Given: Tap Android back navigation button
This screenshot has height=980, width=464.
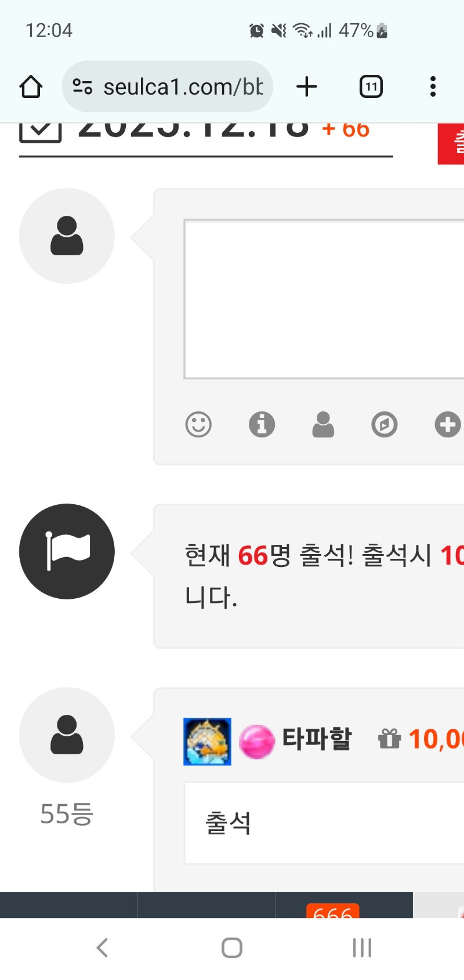Looking at the screenshot, I should (x=102, y=948).
